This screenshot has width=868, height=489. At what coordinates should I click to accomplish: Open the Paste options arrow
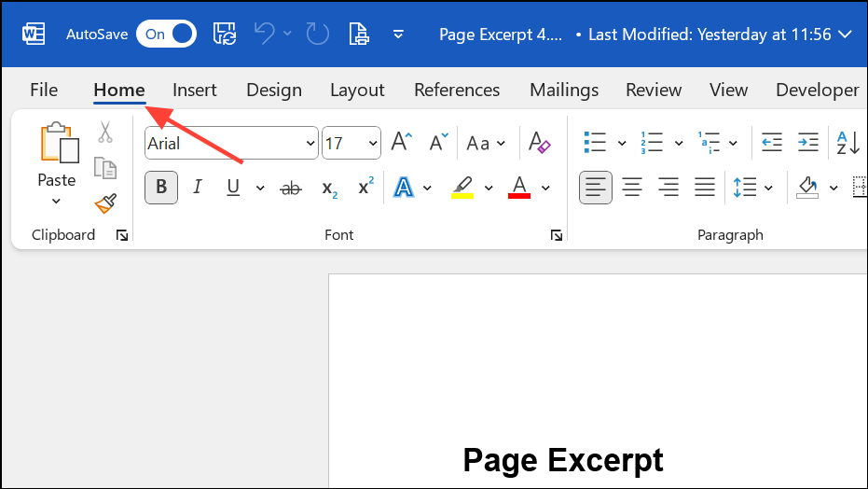click(56, 202)
